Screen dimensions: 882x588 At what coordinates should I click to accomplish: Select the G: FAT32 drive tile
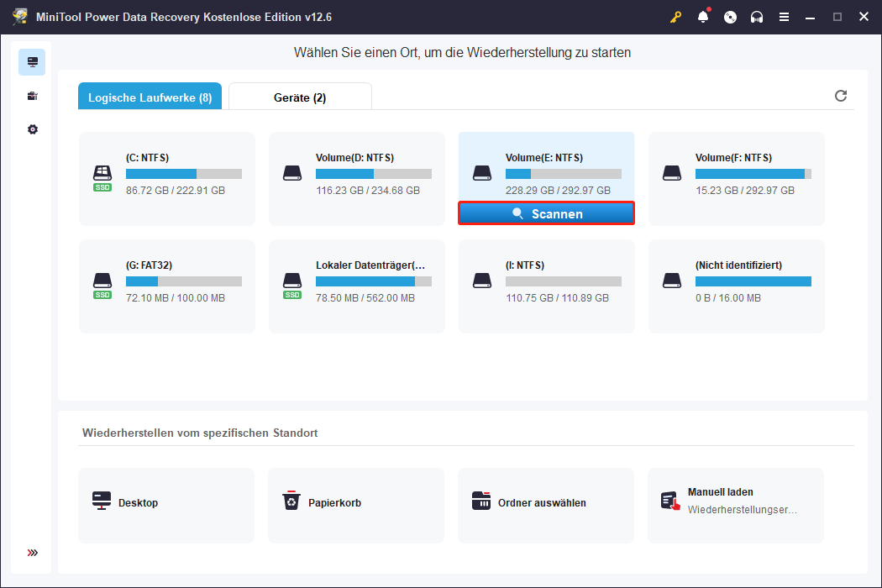[167, 286]
